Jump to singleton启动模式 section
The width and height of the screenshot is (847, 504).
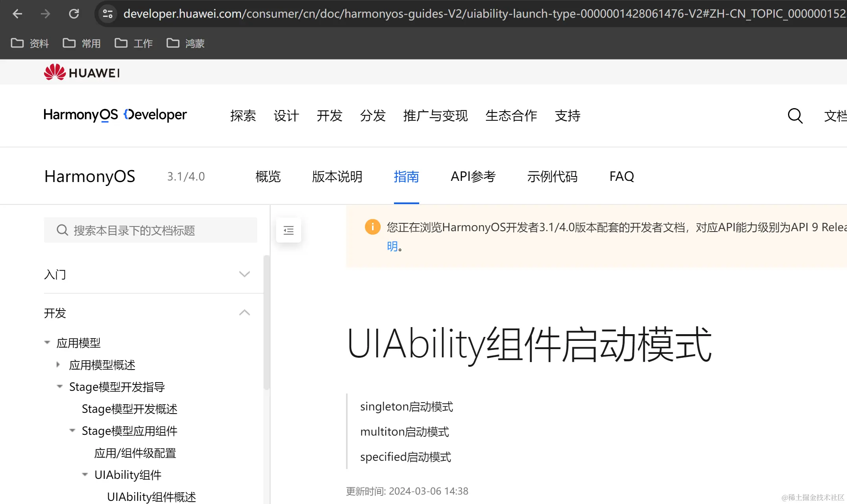coord(407,407)
